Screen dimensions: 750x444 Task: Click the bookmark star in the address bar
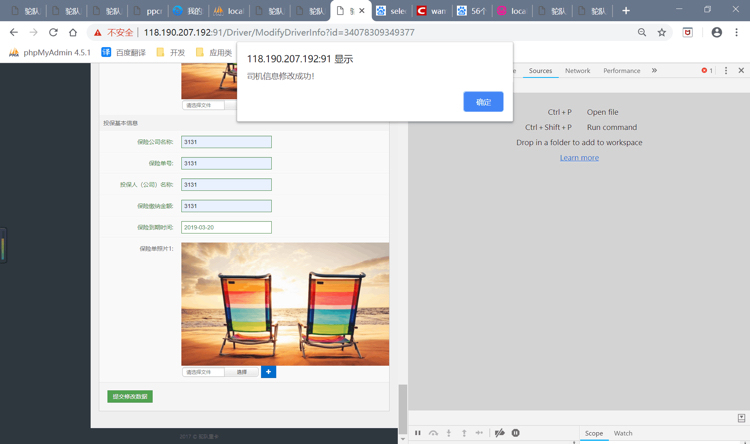(x=662, y=32)
